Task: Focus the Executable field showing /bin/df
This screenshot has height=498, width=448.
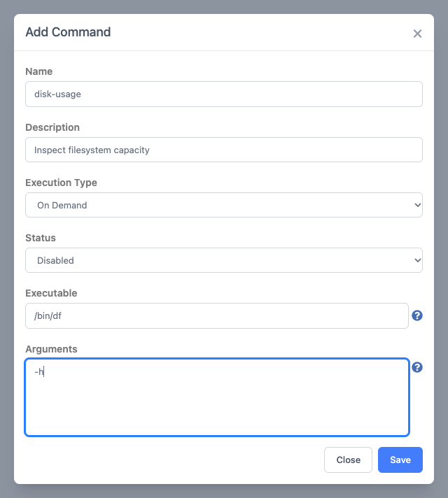Action: 217,315
